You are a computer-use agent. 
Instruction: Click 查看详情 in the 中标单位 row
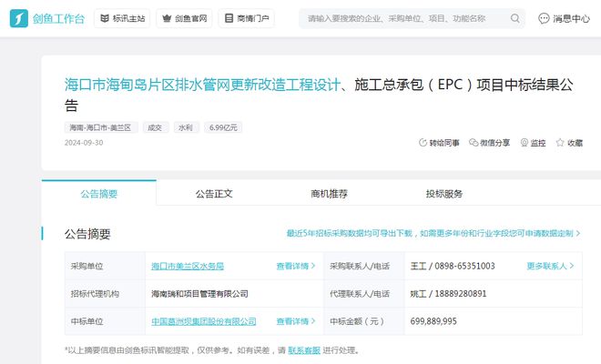pyautogui.click(x=293, y=321)
